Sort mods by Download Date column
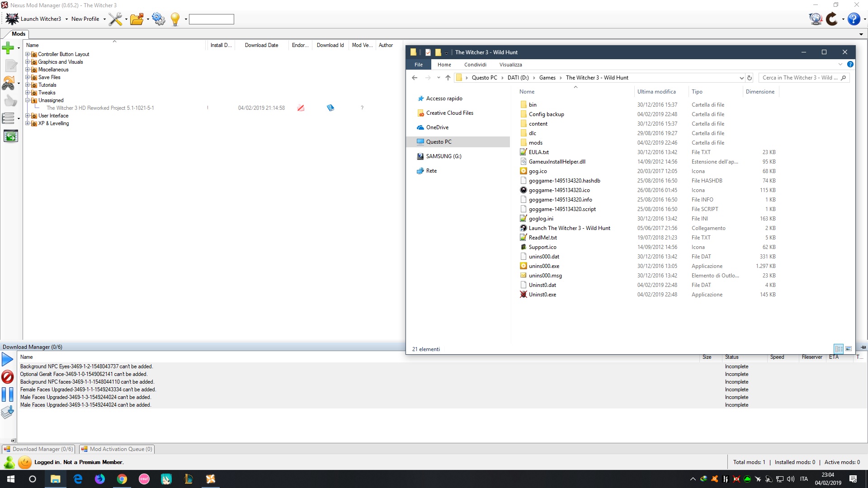868x488 pixels. 261,45
